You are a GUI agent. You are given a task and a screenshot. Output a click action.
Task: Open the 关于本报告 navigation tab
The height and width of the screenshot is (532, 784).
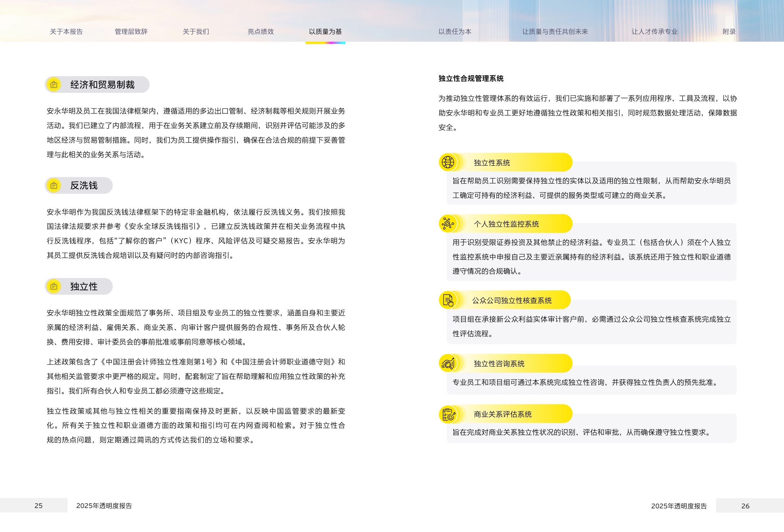(x=66, y=32)
